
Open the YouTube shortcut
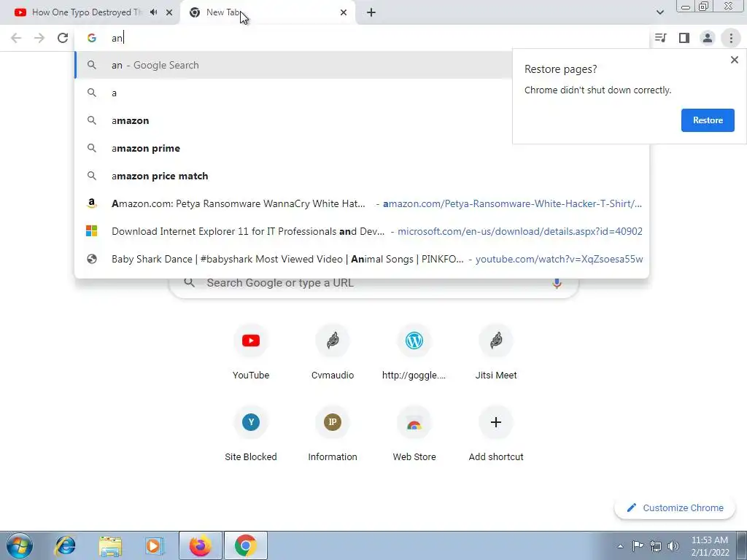coord(251,351)
